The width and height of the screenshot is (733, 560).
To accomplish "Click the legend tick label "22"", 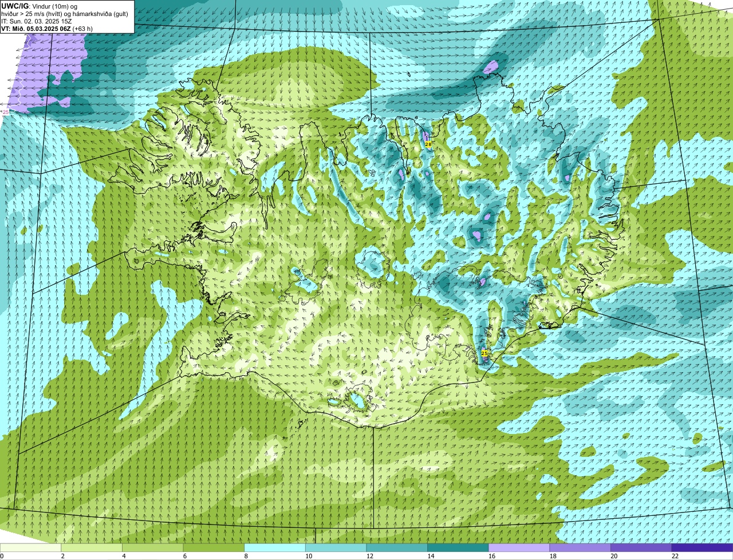I will [675, 556].
